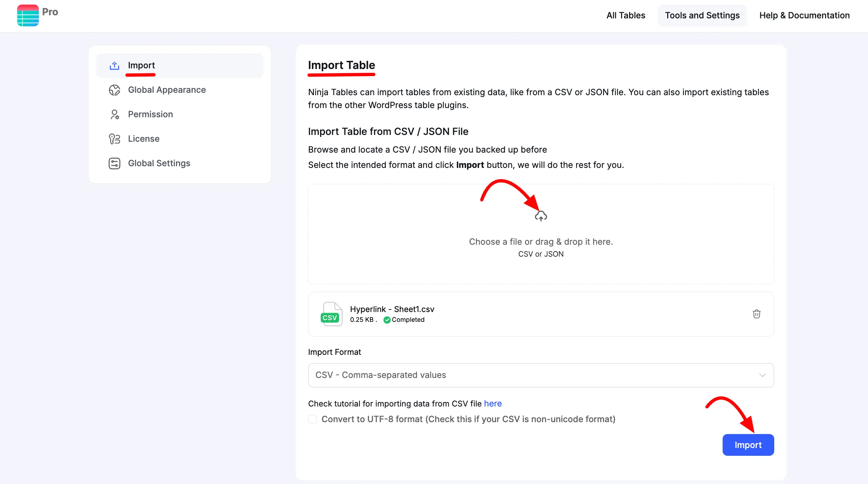Click the cloud upload icon
Screen dimensions: 868x484
541,216
